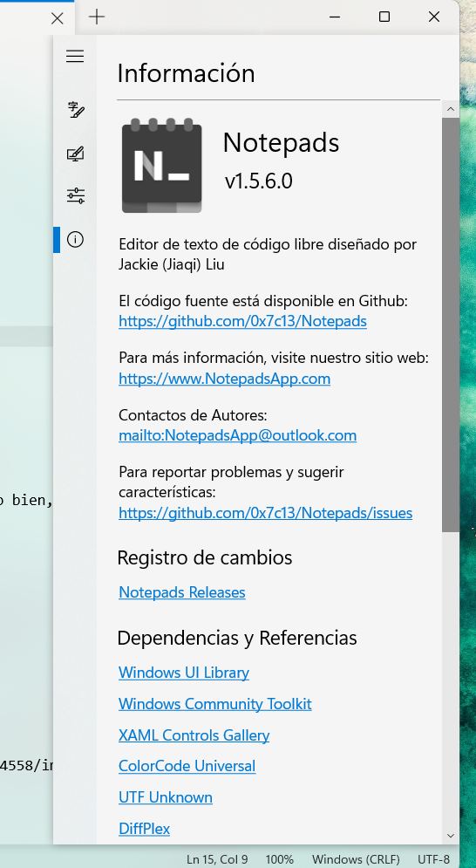Visit the www.NotepadsApp.com website link
Screen dimensions: 476x868
pos(224,379)
